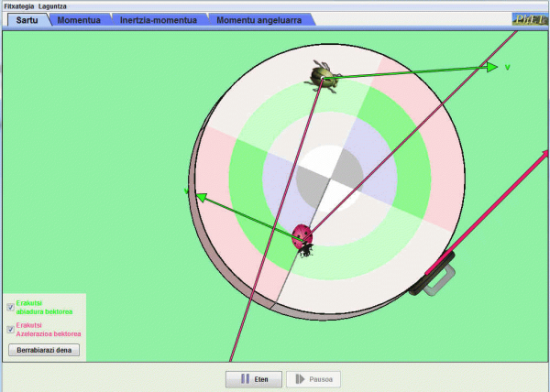
Task: Switch to the Inertzia-momentua tab
Action: click(159, 19)
